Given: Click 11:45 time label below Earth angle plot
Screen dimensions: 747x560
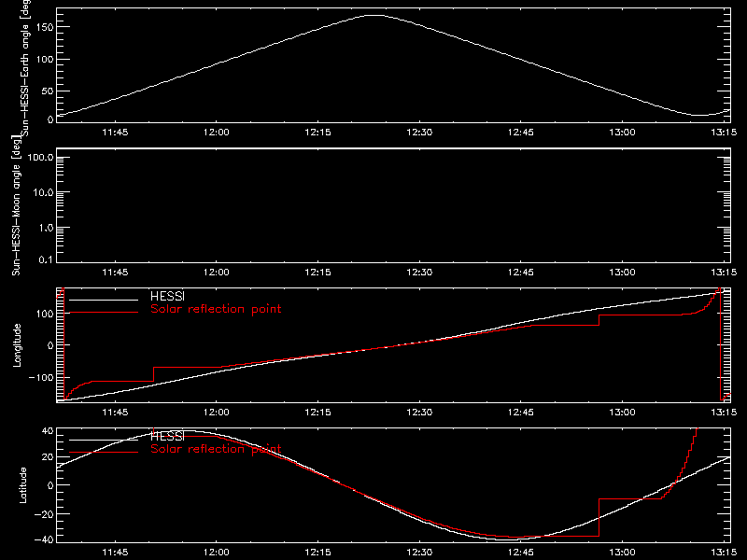Looking at the screenshot, I should pos(115,133).
